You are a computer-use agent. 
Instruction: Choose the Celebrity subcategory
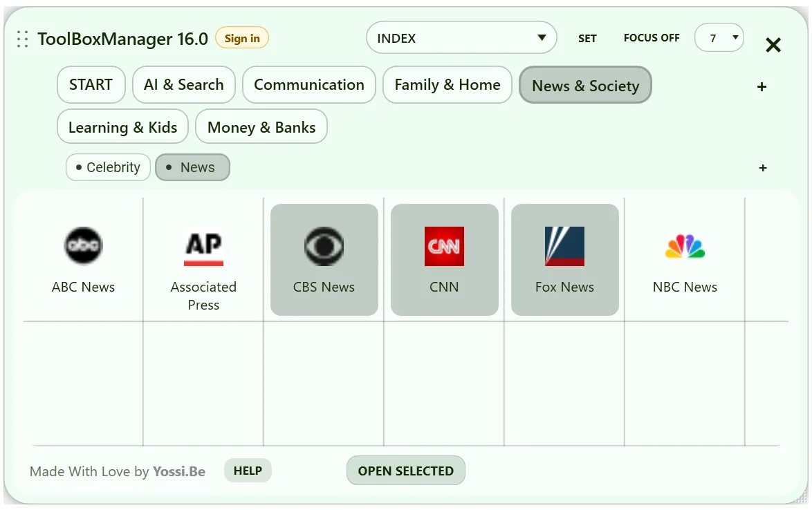point(108,168)
